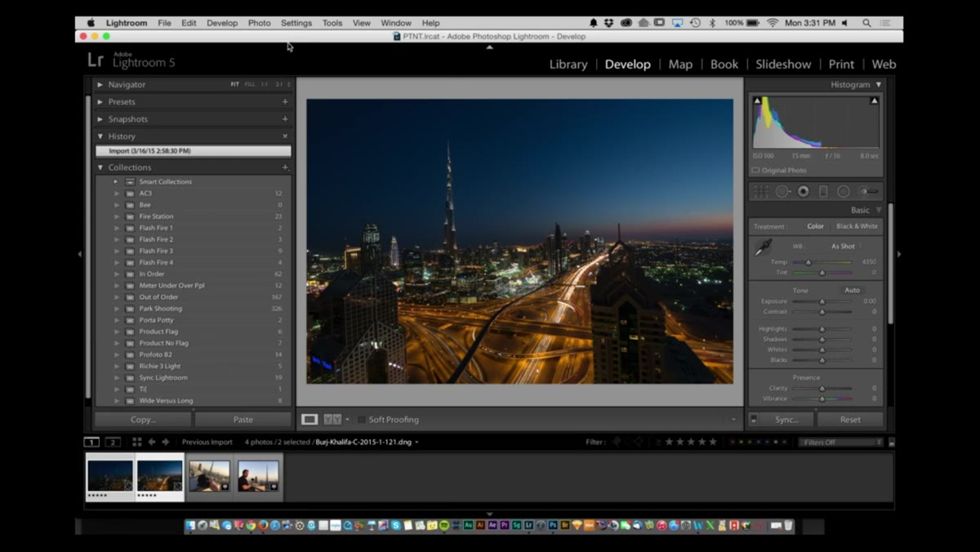The width and height of the screenshot is (980, 552).
Task: Choose Black & White treatment
Action: tap(857, 226)
